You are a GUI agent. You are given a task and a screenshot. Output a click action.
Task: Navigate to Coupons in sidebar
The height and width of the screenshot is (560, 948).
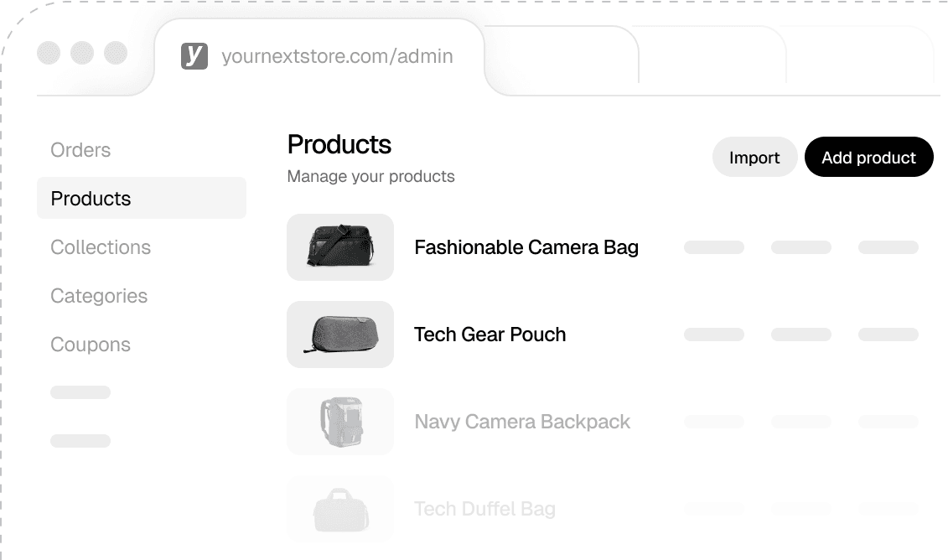91,345
